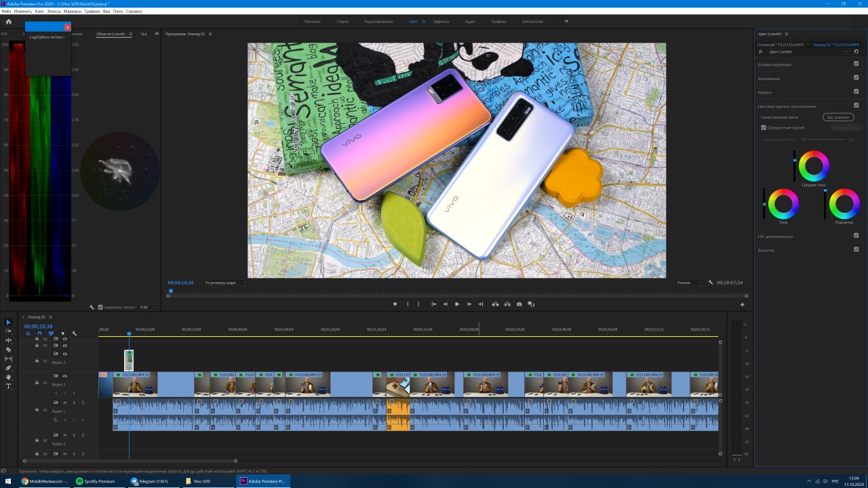Mute the Audio 1 track
Screen dimensions: 868x488
(65, 403)
